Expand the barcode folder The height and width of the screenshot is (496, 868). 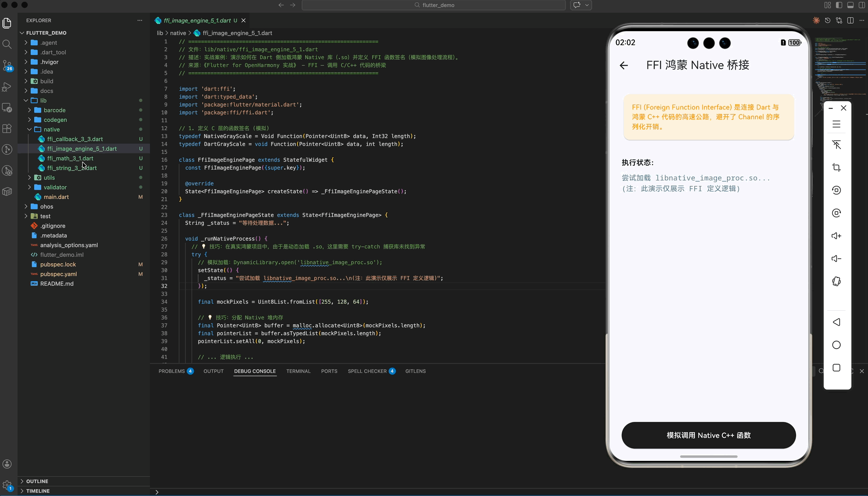point(54,110)
